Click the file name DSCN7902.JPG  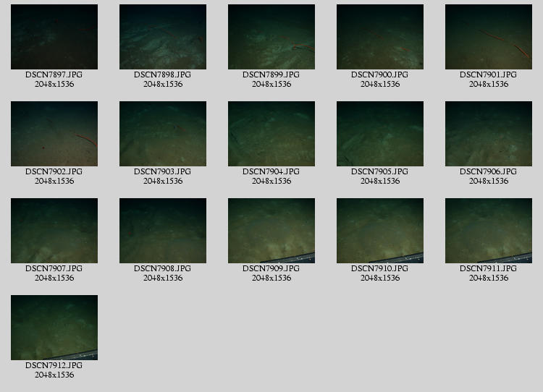[54, 171]
